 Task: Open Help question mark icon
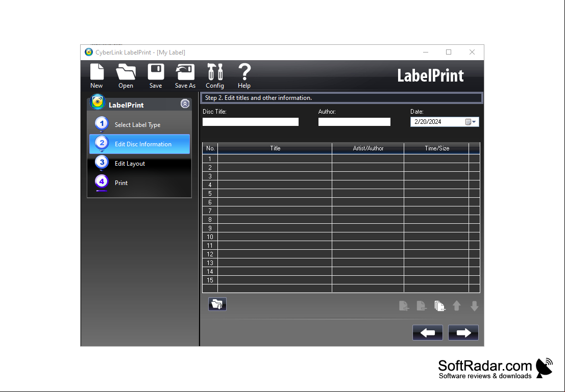click(x=244, y=75)
